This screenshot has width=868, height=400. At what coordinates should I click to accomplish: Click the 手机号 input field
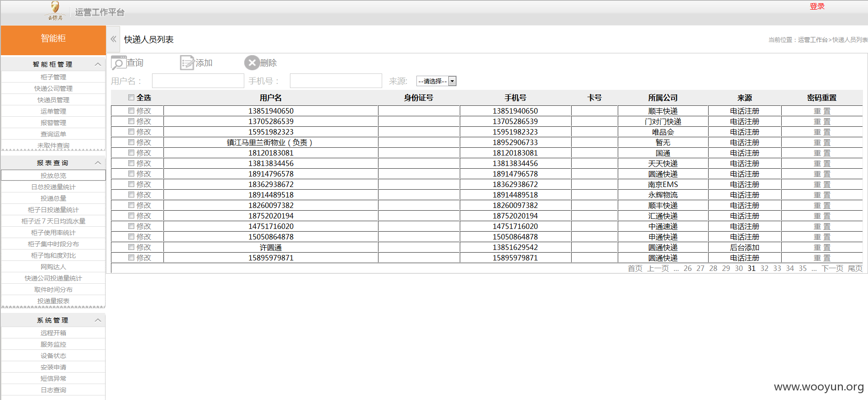pos(336,81)
